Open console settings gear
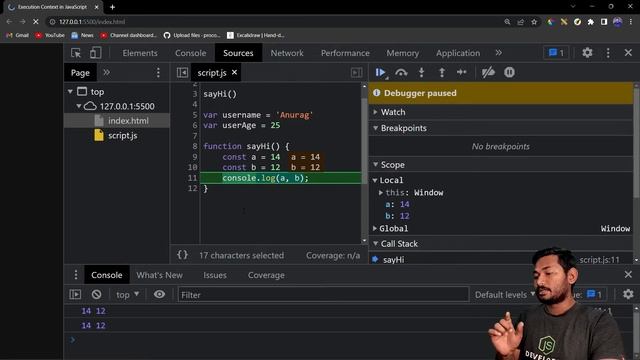 tap(628, 294)
